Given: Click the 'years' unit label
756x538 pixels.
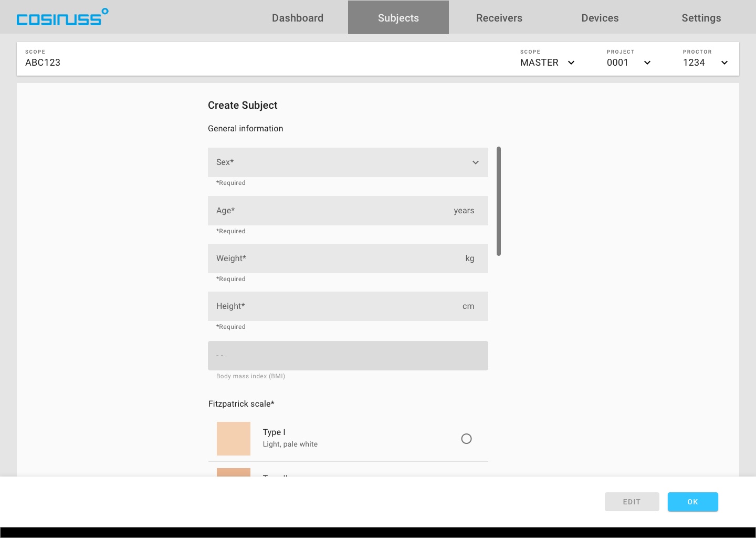Looking at the screenshot, I should [464, 211].
